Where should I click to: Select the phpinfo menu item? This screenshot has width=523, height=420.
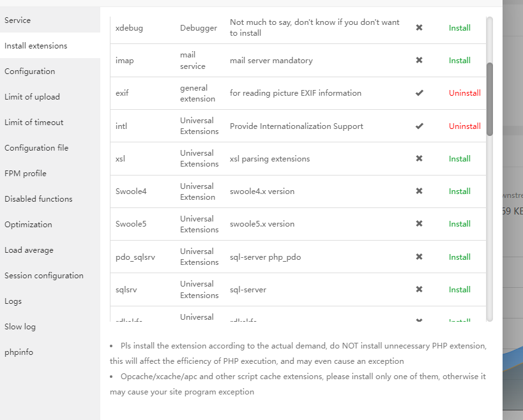pyautogui.click(x=19, y=352)
